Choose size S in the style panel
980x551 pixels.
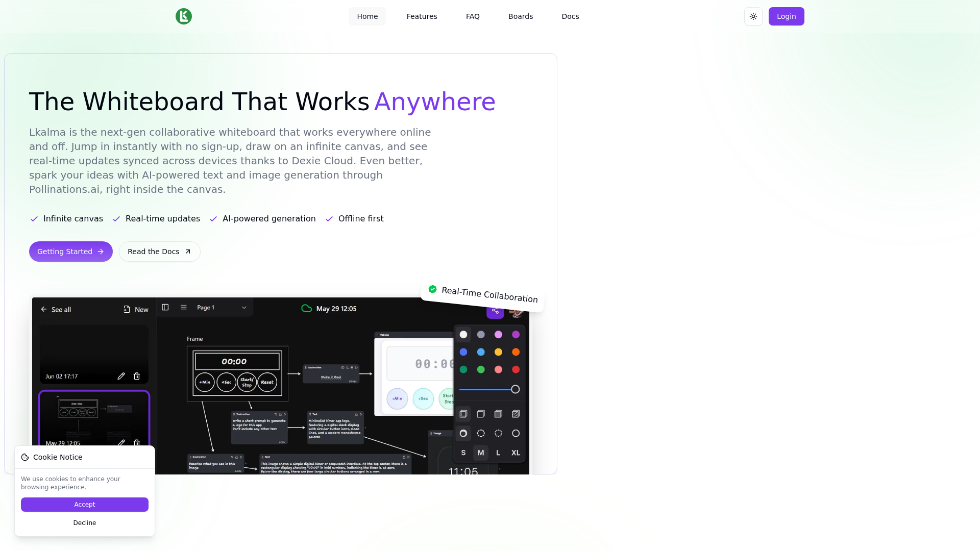pos(463,453)
